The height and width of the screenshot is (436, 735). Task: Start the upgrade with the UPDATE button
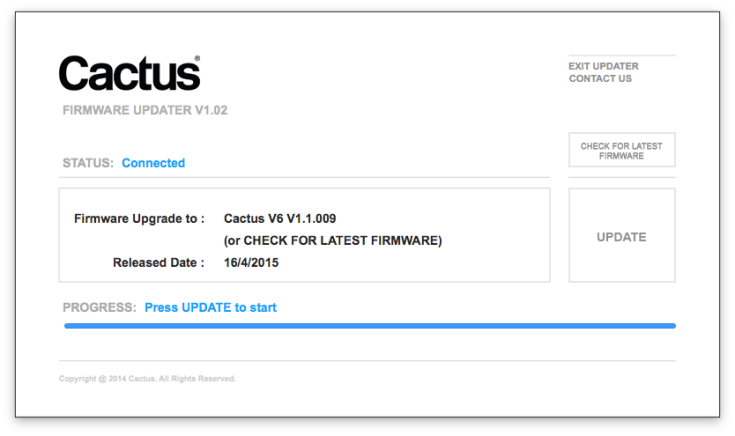tap(621, 237)
